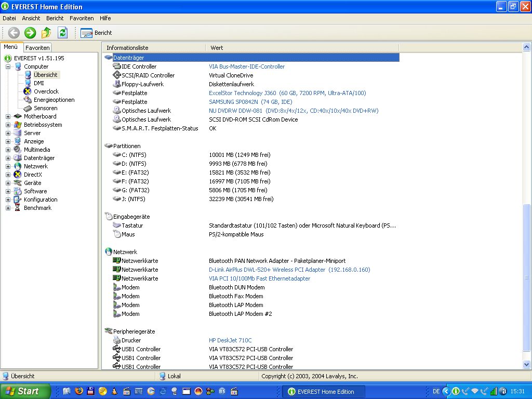
Task: Expand the Konfiguration tree node
Action: [8, 199]
